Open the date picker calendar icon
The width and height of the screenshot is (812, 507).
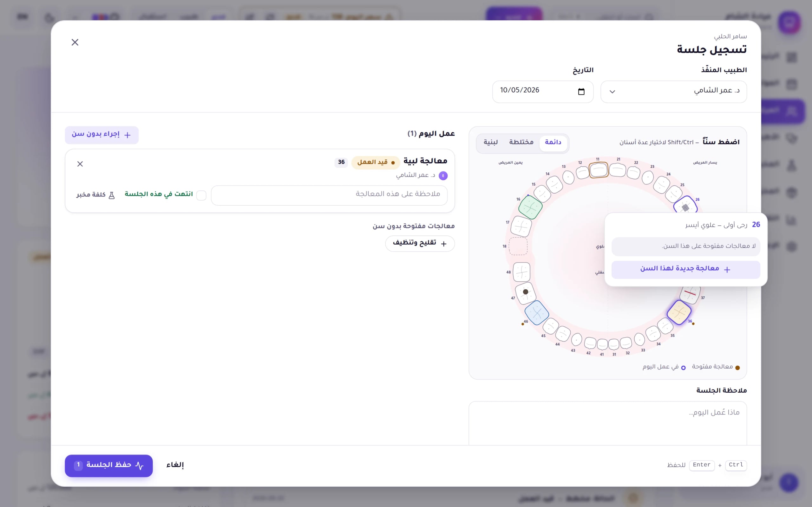[x=581, y=92]
